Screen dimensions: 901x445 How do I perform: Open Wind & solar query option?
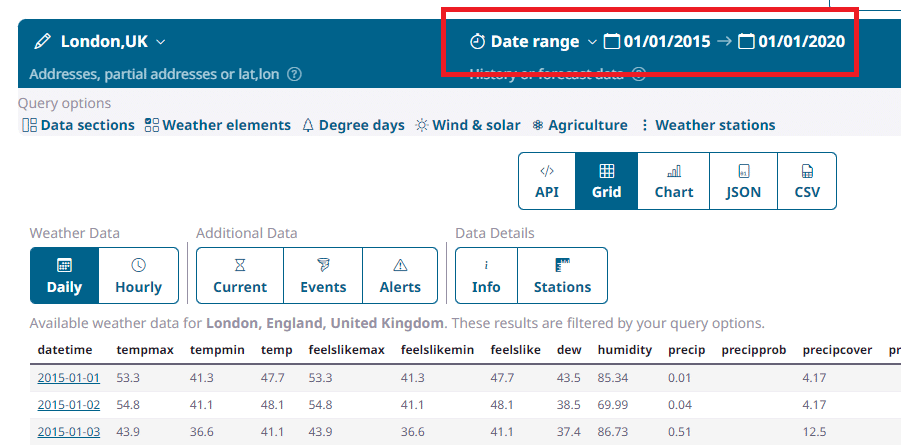468,125
